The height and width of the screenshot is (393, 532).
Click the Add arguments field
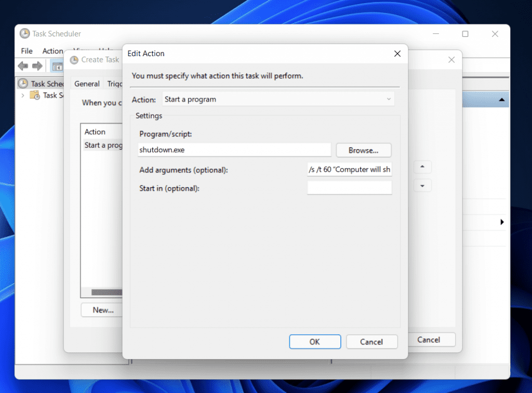349,169
